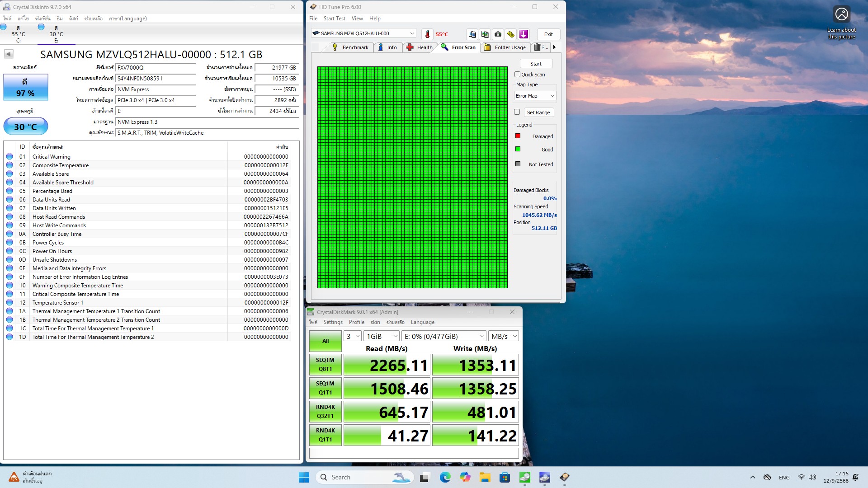Image resolution: width=868 pixels, height=488 pixels.
Task: Click the Critical Warning status circle icon
Action: (x=9, y=157)
